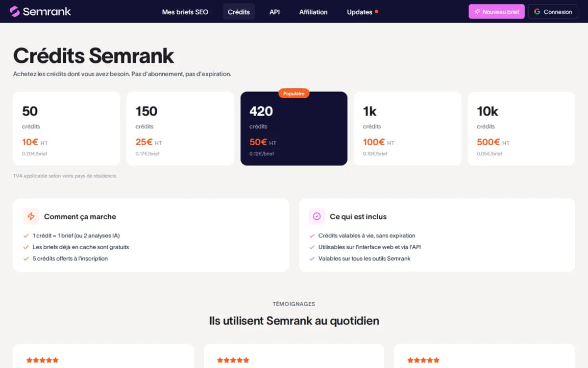The height and width of the screenshot is (368, 588).
Task: Click the 100€ HT price
Action: click(379, 142)
